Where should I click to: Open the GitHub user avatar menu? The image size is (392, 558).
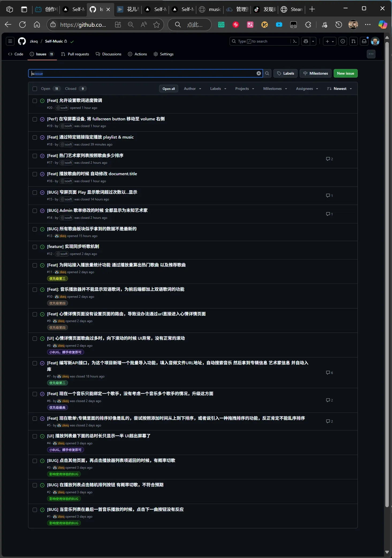pyautogui.click(x=375, y=41)
